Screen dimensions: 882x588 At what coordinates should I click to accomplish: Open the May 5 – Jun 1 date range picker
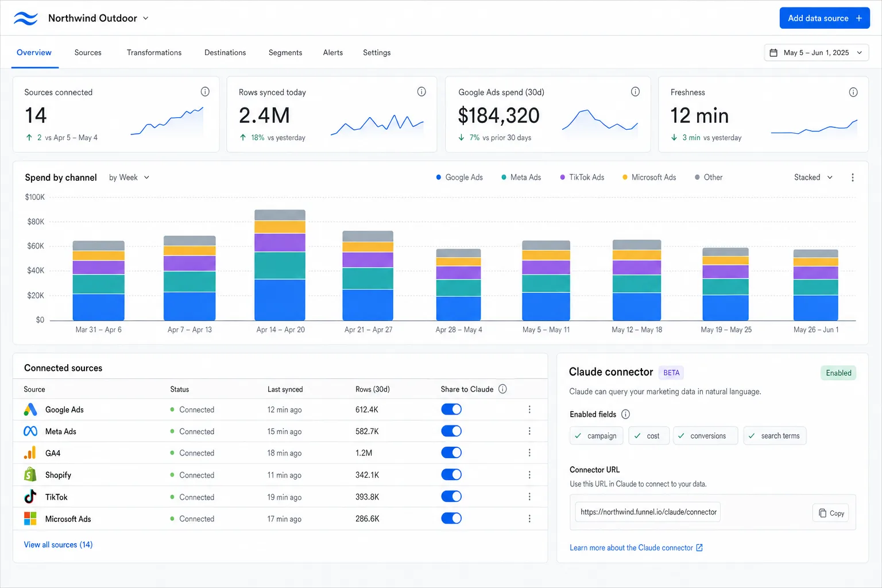coord(816,53)
